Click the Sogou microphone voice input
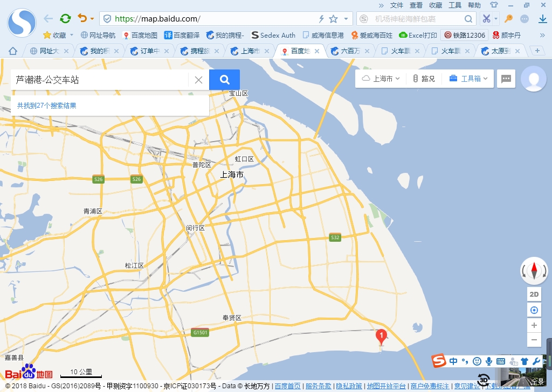This screenshot has height=392, width=552. click(x=488, y=361)
